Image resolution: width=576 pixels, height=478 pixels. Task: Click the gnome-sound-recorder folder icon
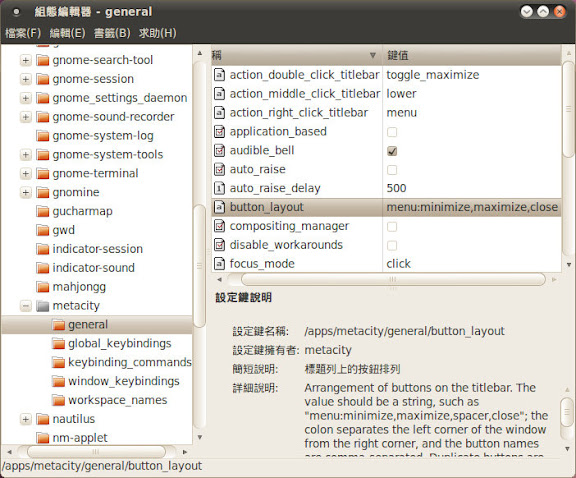point(43,117)
